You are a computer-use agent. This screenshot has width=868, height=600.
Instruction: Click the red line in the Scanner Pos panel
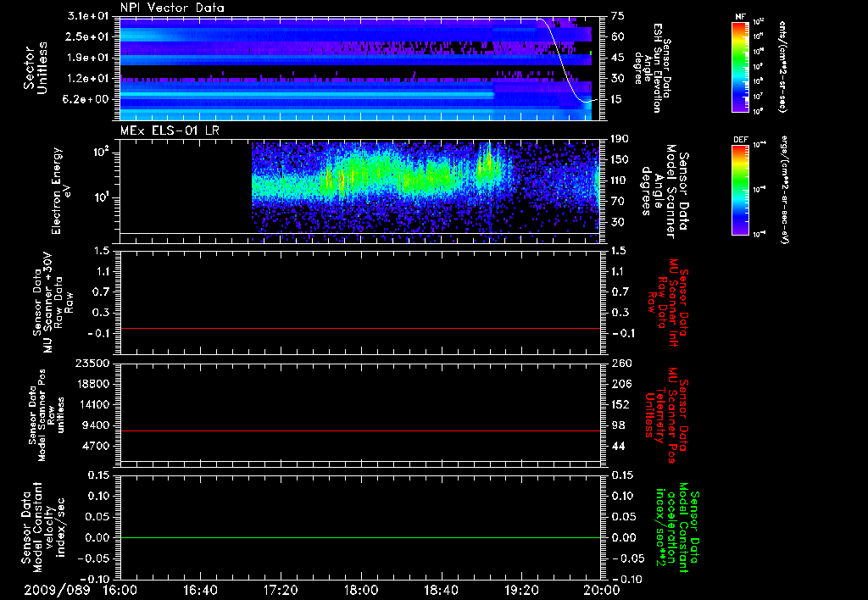click(360, 431)
